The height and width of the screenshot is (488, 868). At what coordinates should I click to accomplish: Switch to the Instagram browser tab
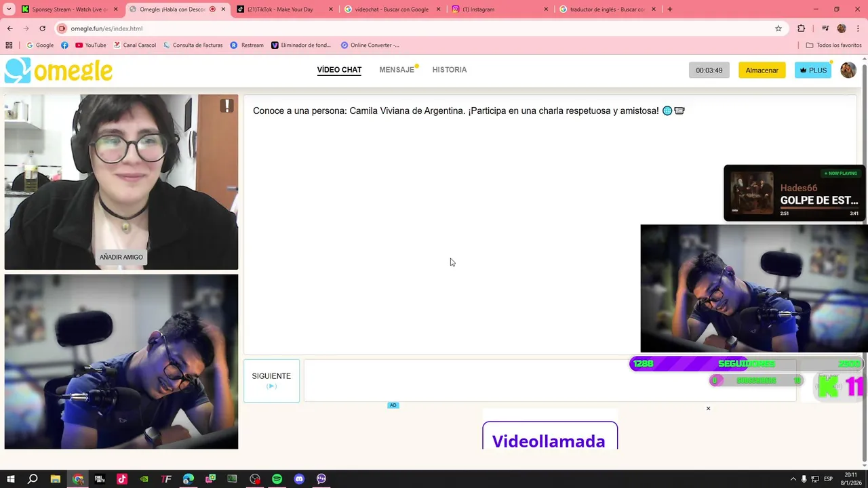click(x=500, y=9)
